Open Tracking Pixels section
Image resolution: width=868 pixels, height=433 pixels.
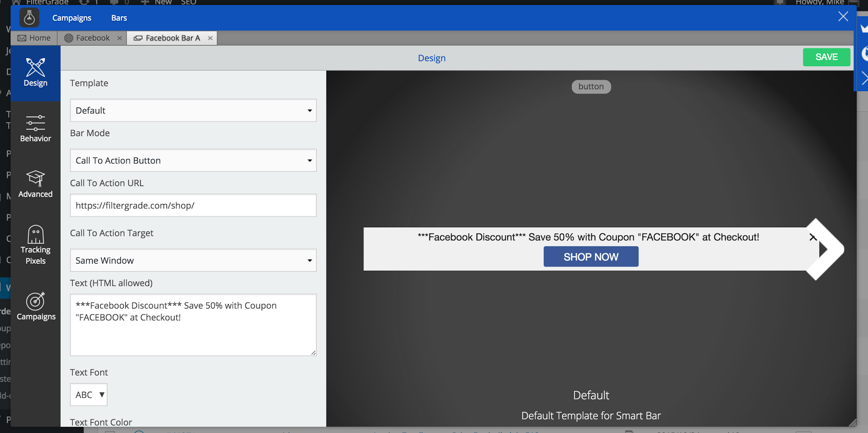pos(35,245)
